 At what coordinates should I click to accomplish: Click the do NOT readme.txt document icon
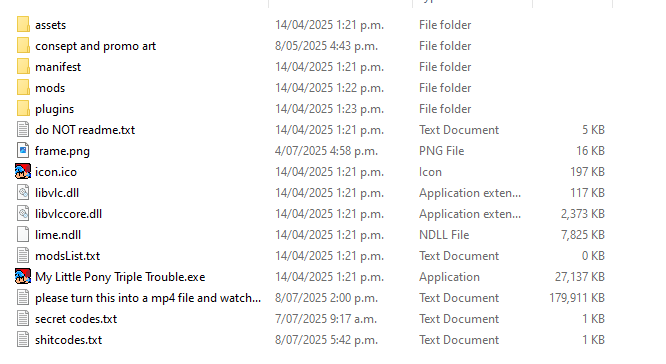pyautogui.click(x=23, y=130)
